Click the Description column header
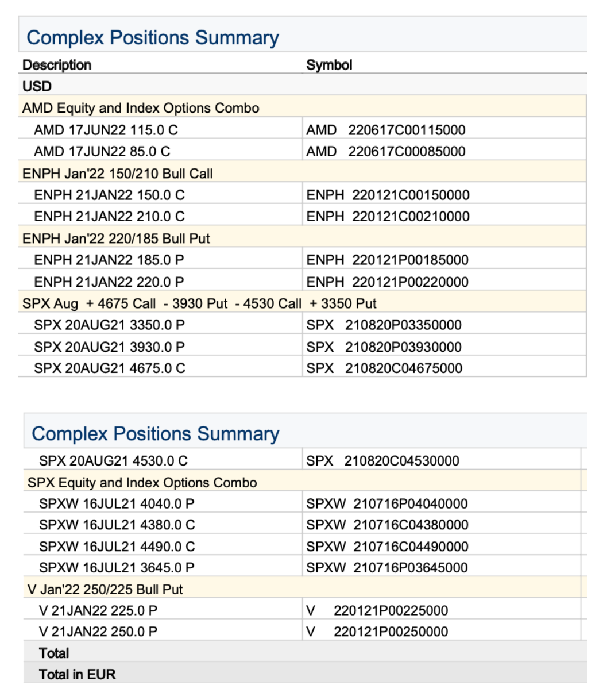The height and width of the screenshot is (700, 603). (x=57, y=65)
